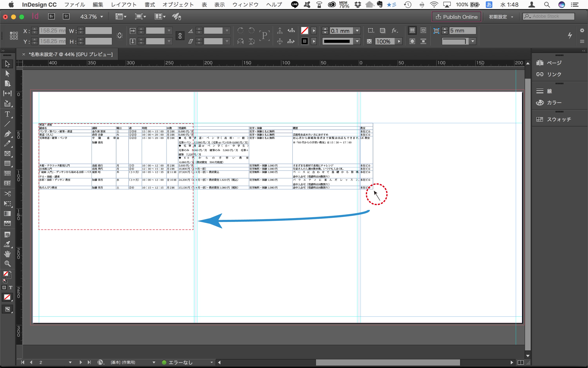Open the 初期設定 workspace dropdown
The height and width of the screenshot is (368, 588).
tap(501, 17)
